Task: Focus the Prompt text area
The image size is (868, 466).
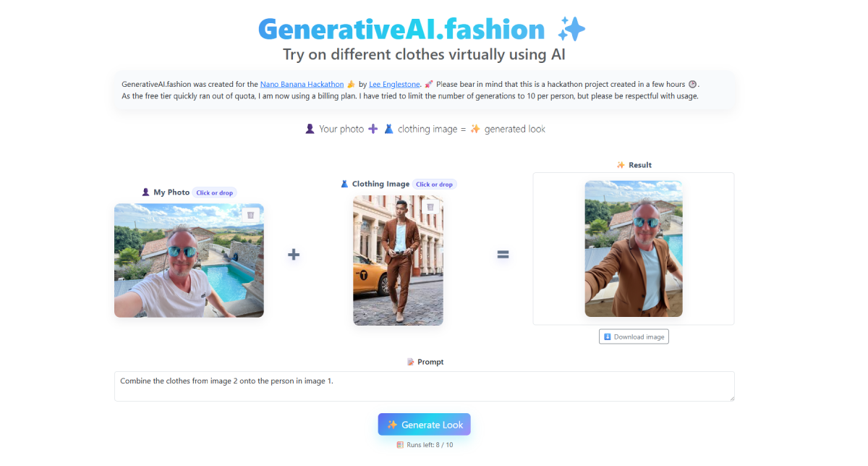Action: (425, 386)
